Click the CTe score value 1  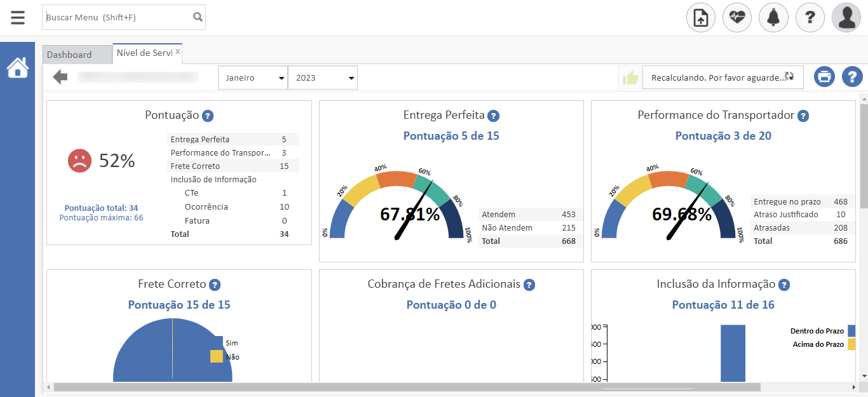[x=284, y=192]
